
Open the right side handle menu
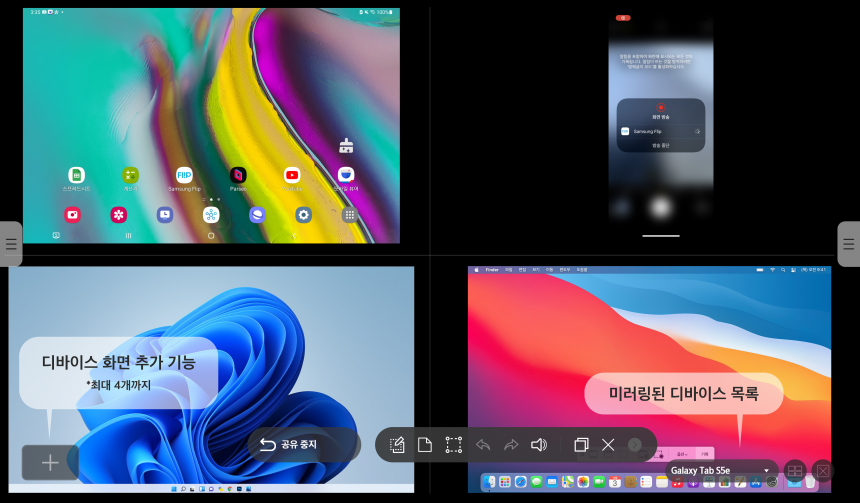[x=849, y=244]
